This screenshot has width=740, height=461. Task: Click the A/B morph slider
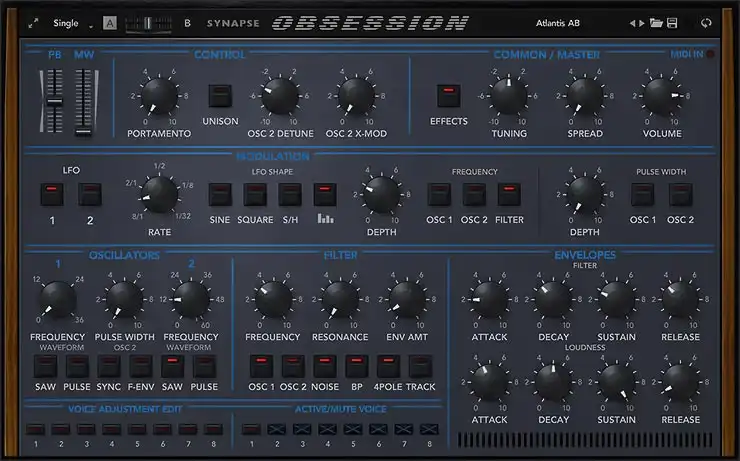148,24
